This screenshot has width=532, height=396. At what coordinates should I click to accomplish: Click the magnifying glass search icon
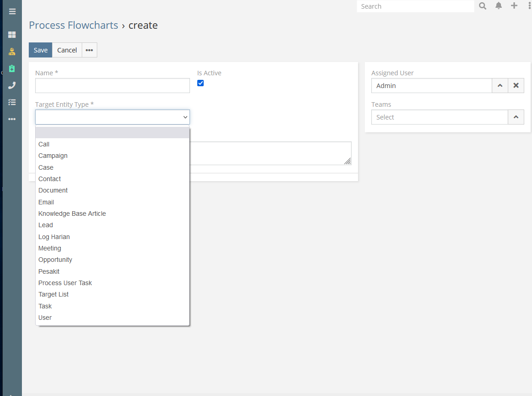click(x=483, y=6)
